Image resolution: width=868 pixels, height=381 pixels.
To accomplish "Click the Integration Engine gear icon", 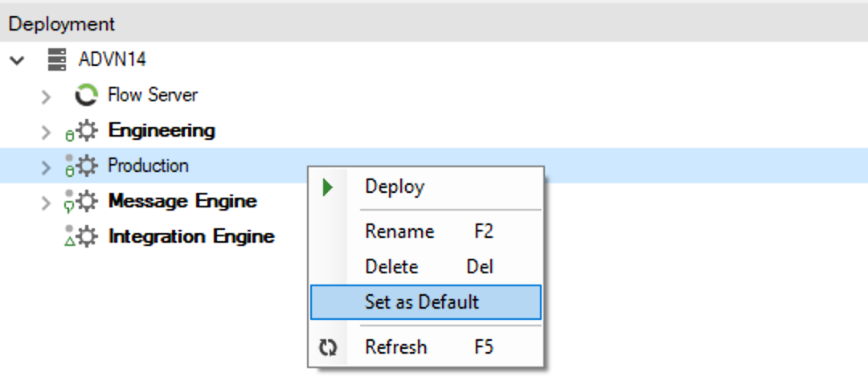I will (86, 236).
